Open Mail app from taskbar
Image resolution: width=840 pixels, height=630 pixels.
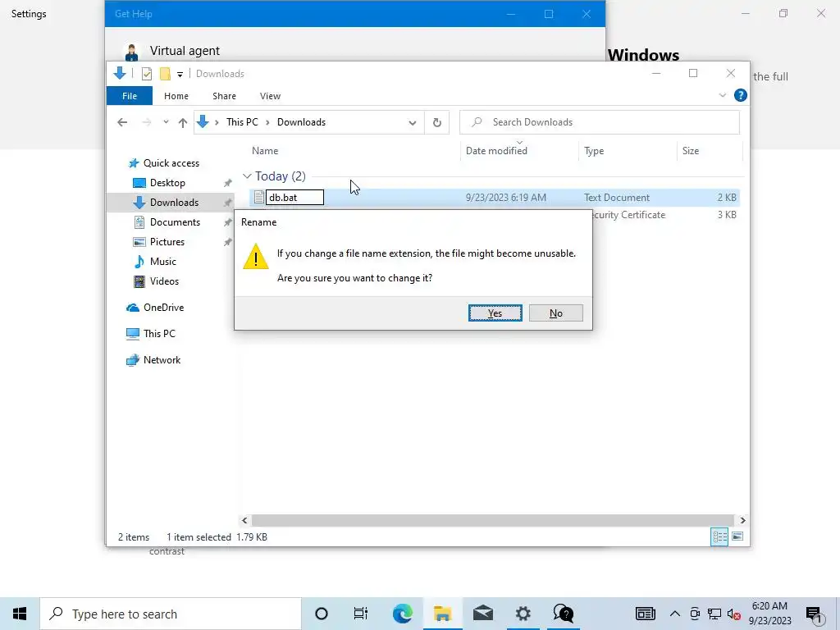pyautogui.click(x=482, y=614)
